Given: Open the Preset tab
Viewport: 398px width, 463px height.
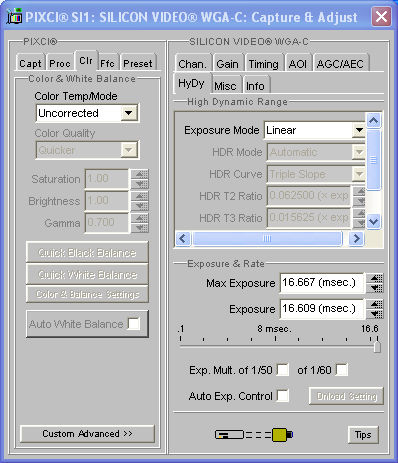Looking at the screenshot, I should 138,63.
